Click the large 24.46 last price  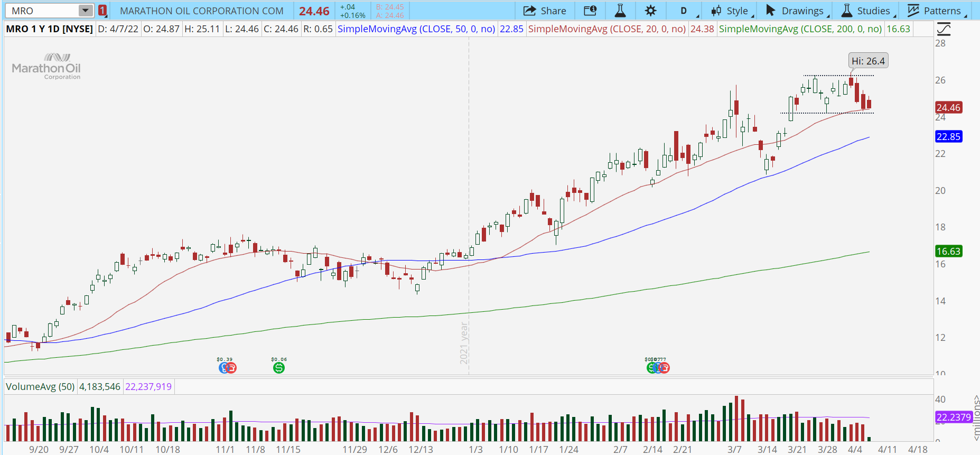[314, 11]
